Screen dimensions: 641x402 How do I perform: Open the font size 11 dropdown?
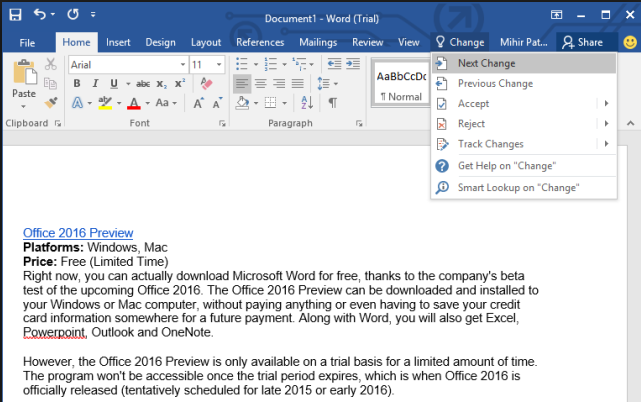tap(219, 65)
